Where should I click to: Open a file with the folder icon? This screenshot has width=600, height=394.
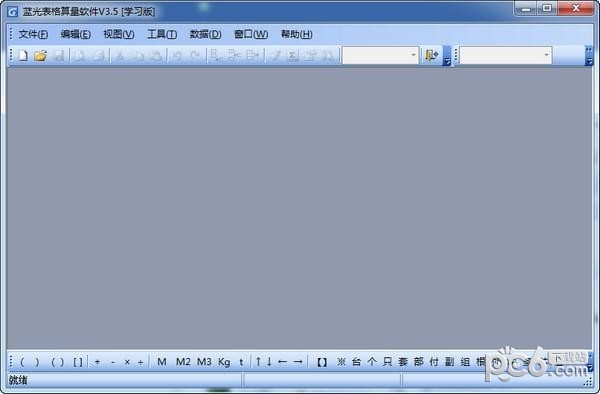[x=40, y=56]
